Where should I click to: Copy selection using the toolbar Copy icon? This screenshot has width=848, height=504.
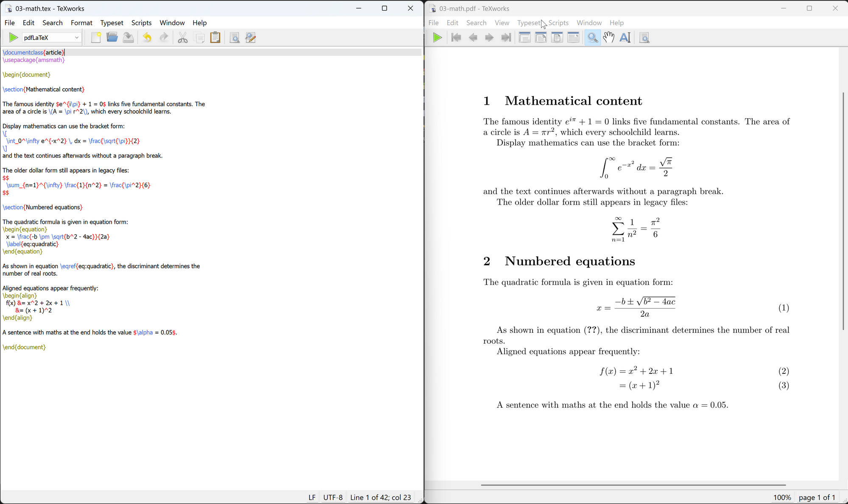click(199, 38)
